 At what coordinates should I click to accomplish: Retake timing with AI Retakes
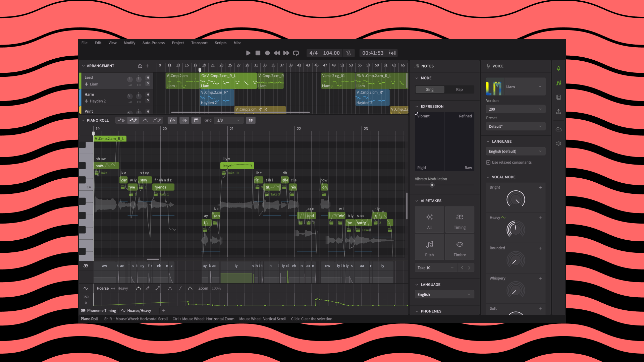(x=460, y=220)
